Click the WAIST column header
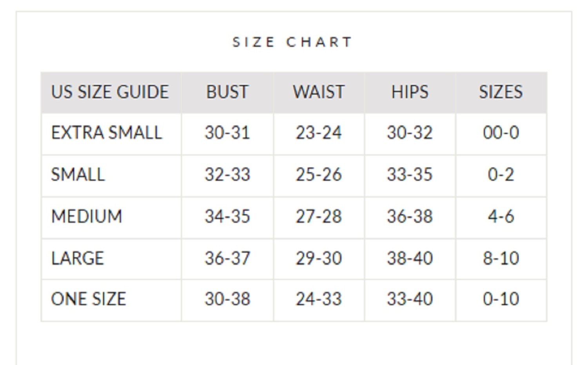 [319, 92]
